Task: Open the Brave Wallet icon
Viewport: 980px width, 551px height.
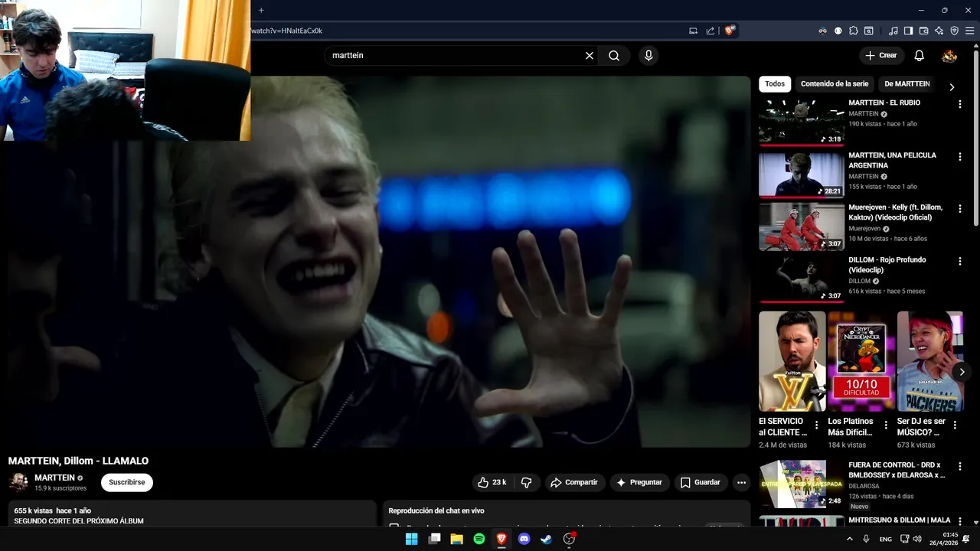Action: pos(923,31)
